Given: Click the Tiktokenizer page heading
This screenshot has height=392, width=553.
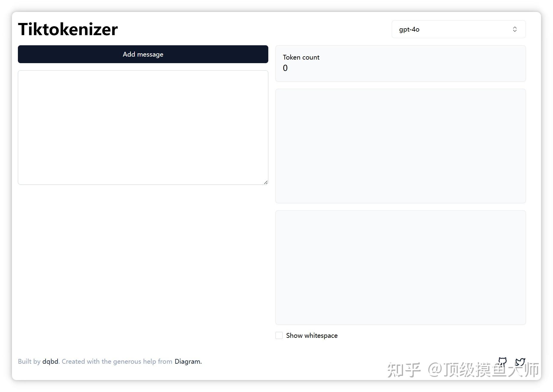Looking at the screenshot, I should tap(68, 29).
